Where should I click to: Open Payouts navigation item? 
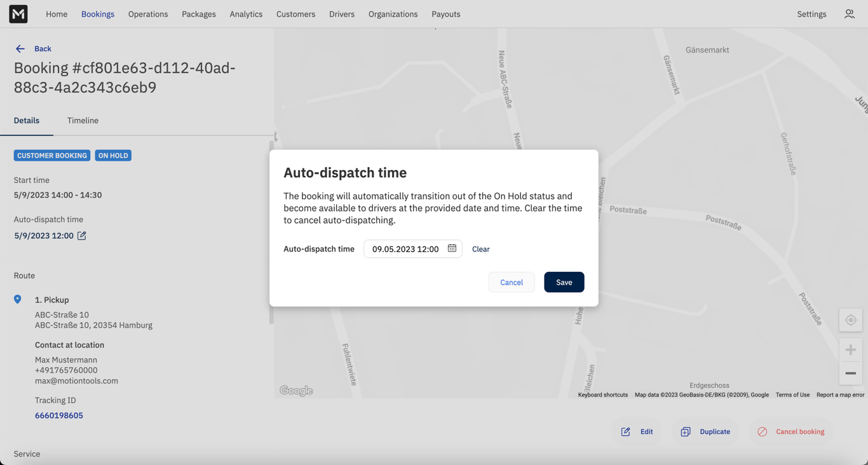[x=446, y=14]
